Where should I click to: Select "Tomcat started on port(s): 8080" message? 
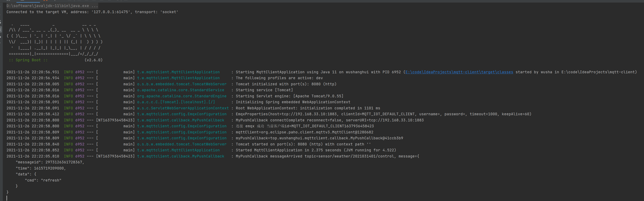[x=303, y=144]
